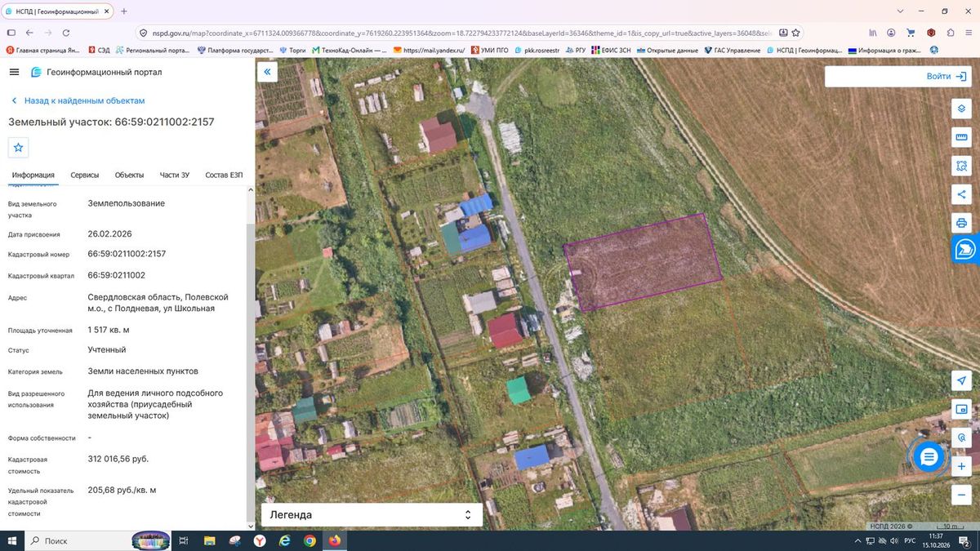Image resolution: width=980 pixels, height=551 pixels.
Task: Open the Firefox extensions puzzle icon
Action: click(x=951, y=33)
